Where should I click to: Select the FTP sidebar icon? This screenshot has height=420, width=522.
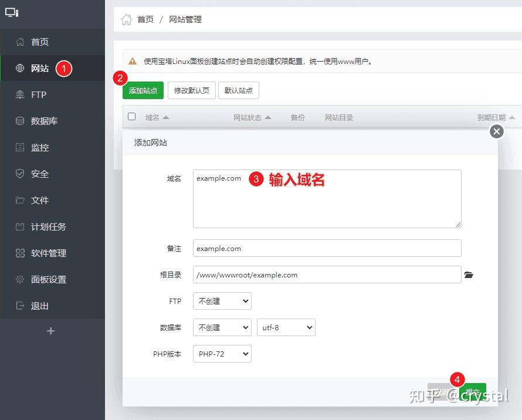pos(38,94)
